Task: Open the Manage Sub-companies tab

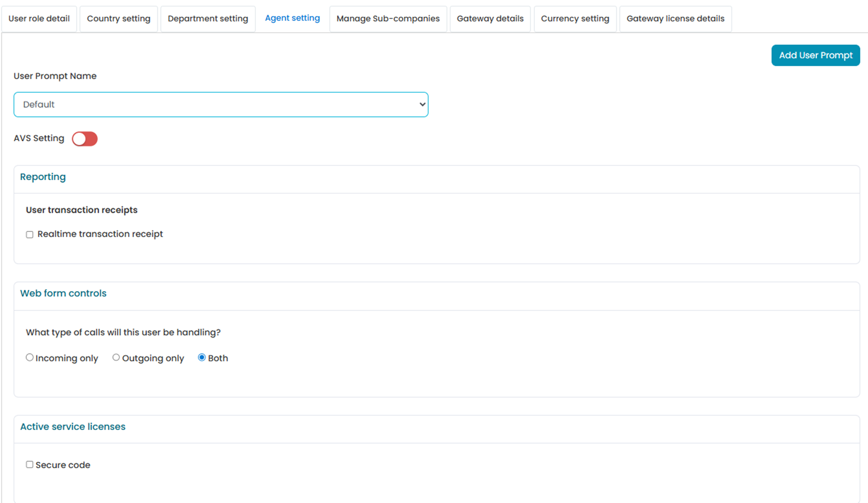Action: coord(388,19)
